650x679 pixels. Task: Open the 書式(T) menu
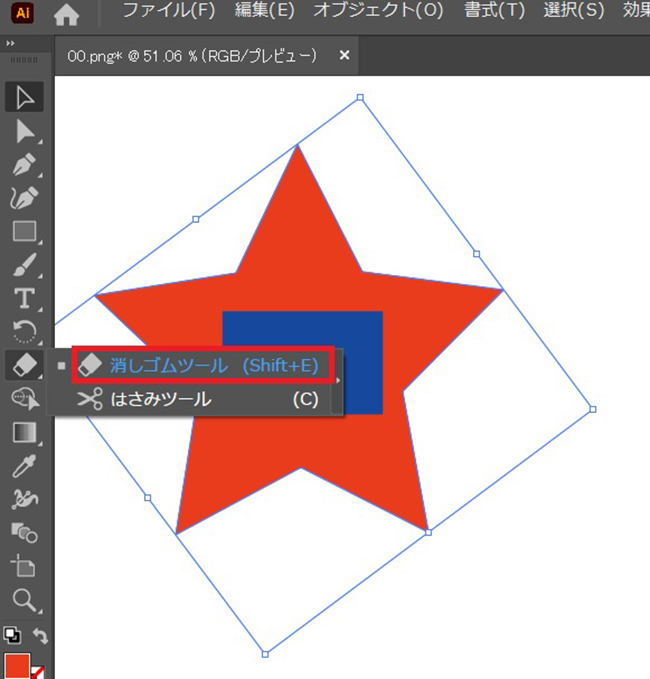pyautogui.click(x=494, y=10)
